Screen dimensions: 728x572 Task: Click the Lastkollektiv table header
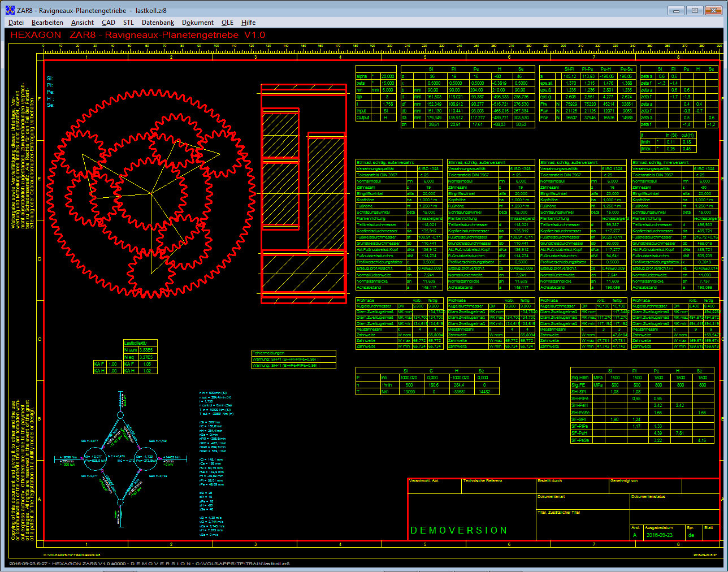coord(135,343)
